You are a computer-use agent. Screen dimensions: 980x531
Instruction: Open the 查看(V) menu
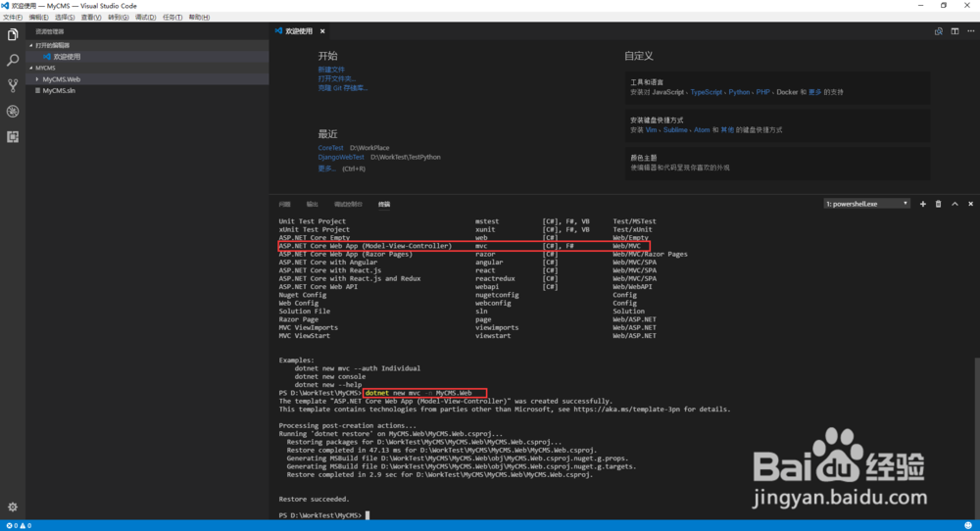click(x=91, y=18)
